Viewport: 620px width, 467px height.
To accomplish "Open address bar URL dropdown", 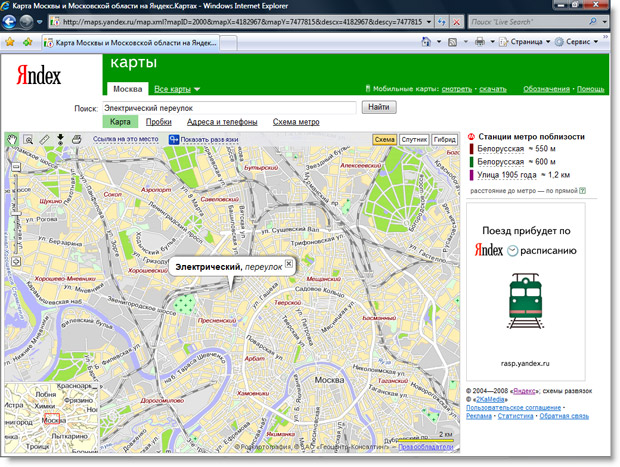I will [429, 22].
